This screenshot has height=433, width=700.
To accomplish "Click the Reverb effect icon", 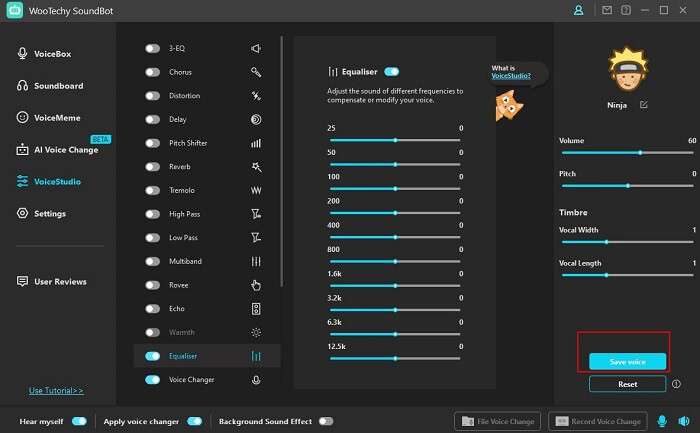I will tap(256, 167).
